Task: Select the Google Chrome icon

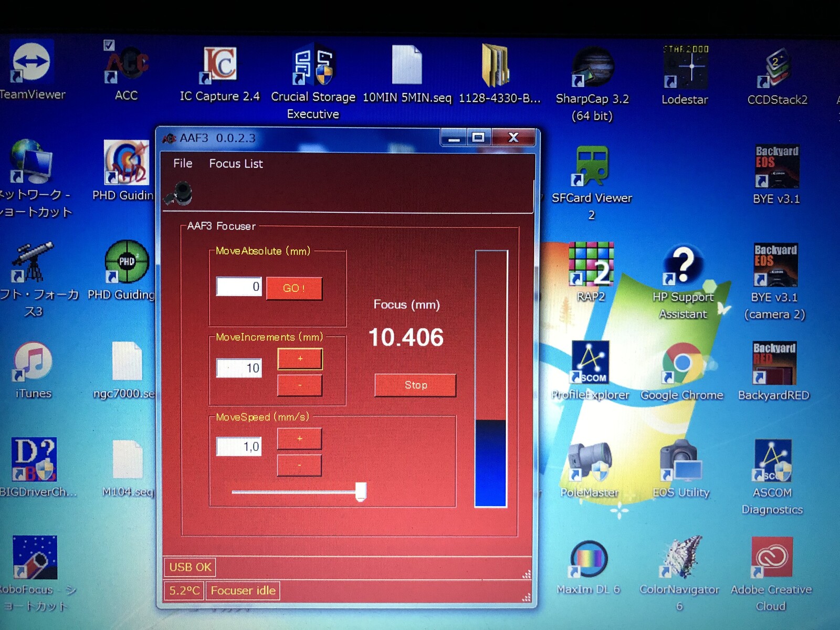Action: (682, 372)
